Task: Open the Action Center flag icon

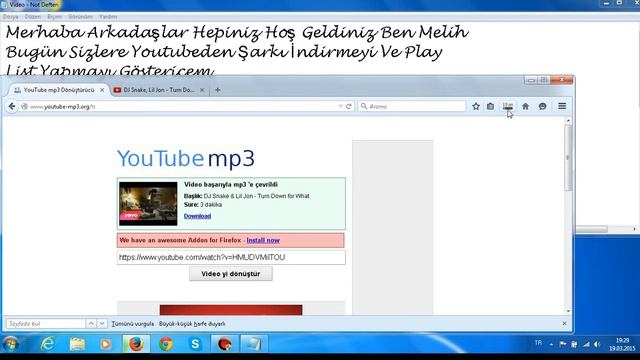Action: coord(563,344)
